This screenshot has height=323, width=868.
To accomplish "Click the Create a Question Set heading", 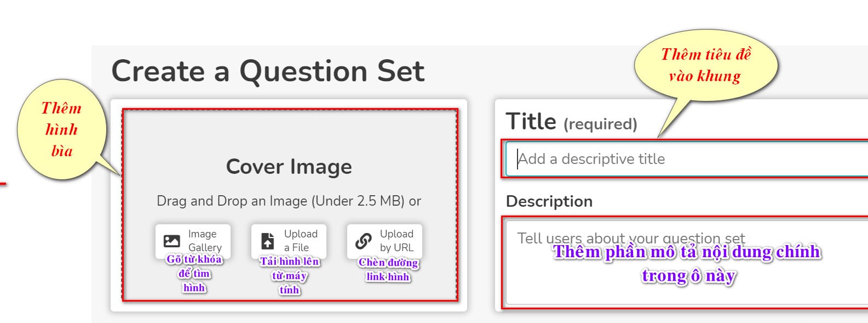I will tap(268, 71).
